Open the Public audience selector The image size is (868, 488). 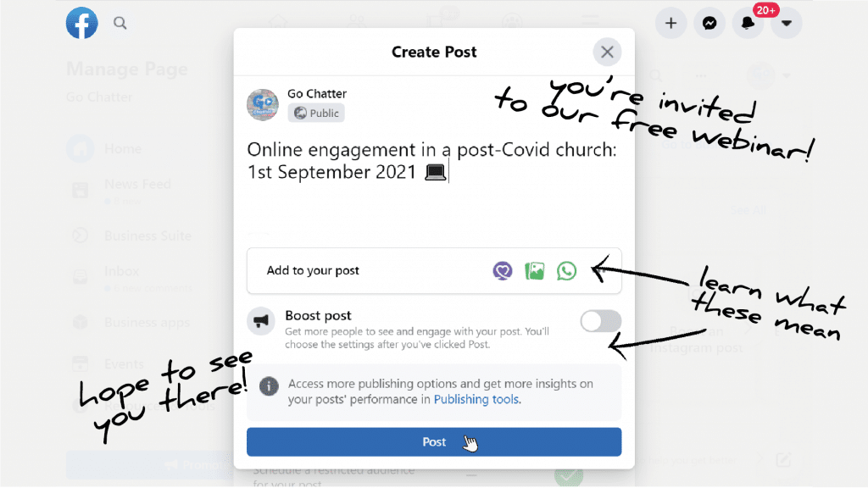tap(316, 113)
